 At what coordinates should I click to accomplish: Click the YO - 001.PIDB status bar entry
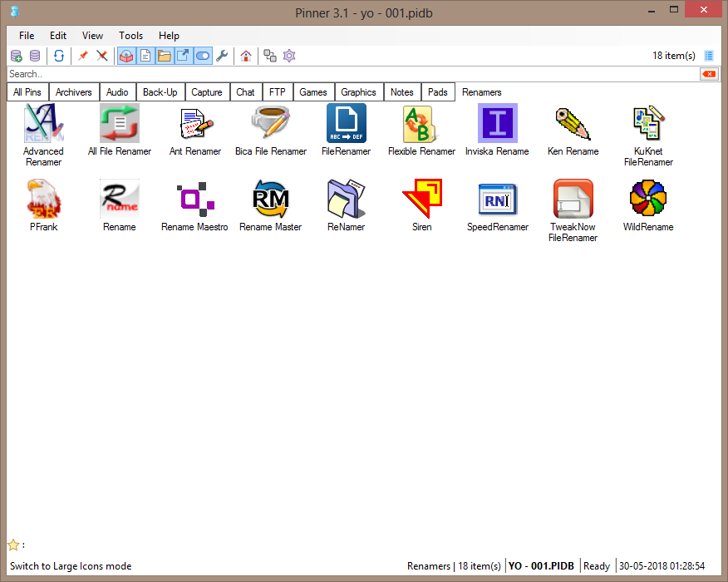pyautogui.click(x=541, y=565)
